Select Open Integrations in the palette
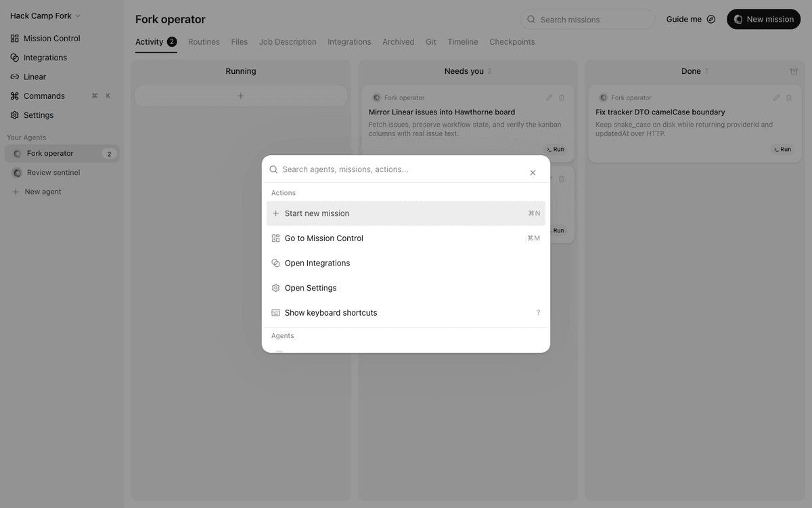 (406, 263)
